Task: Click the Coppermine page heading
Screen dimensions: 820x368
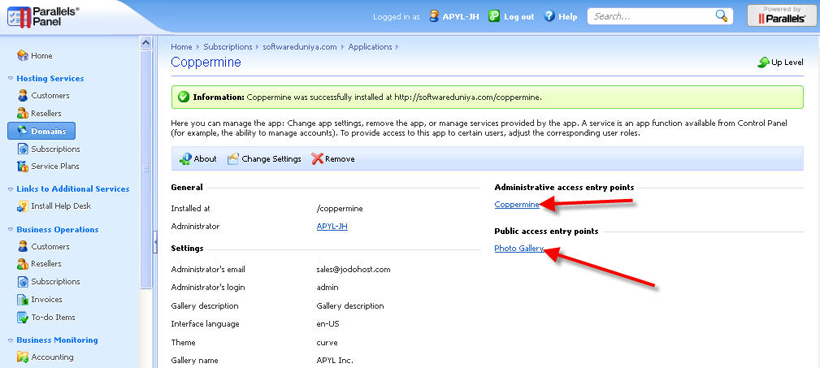Action: pyautogui.click(x=206, y=63)
